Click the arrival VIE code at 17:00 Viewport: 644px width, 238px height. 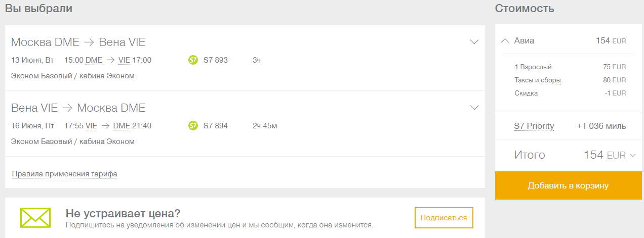point(124,61)
